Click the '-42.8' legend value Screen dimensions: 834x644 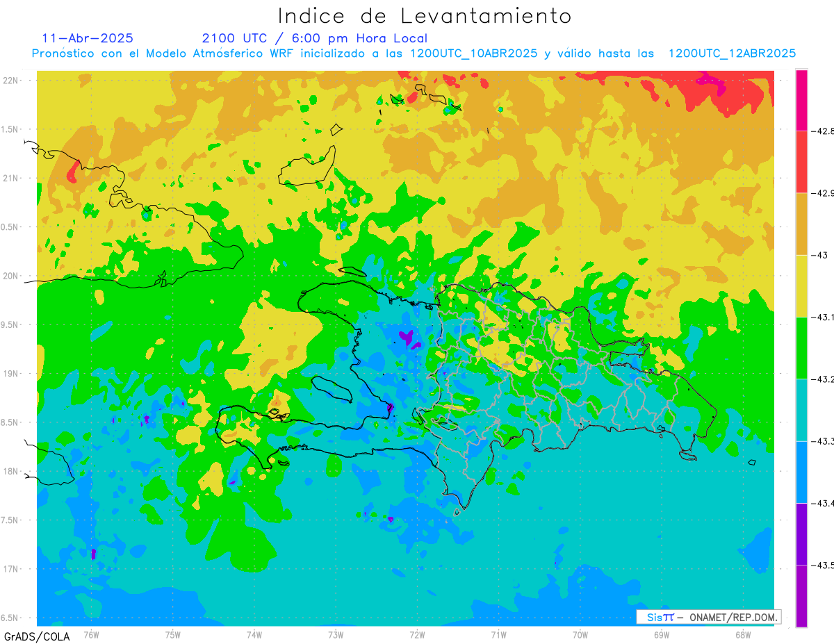(823, 131)
